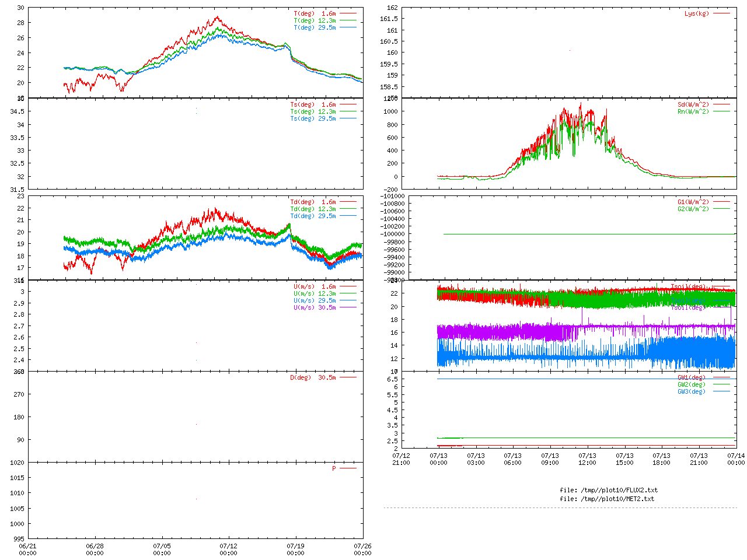Viewport: 747px width, 560px height.
Task: Click the '07/26 00:00' x-axis label
Action: pos(362,549)
